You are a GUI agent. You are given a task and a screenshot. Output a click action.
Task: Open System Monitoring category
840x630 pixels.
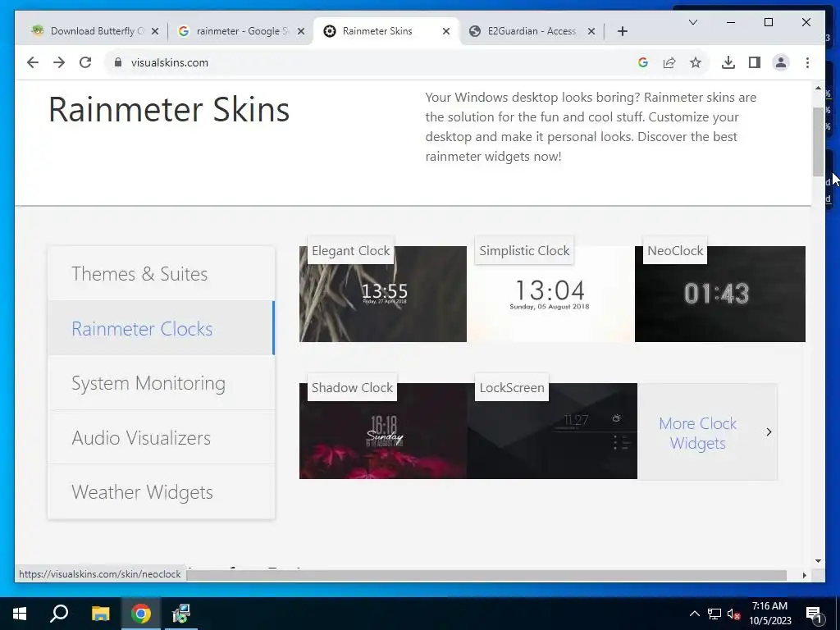(162, 383)
